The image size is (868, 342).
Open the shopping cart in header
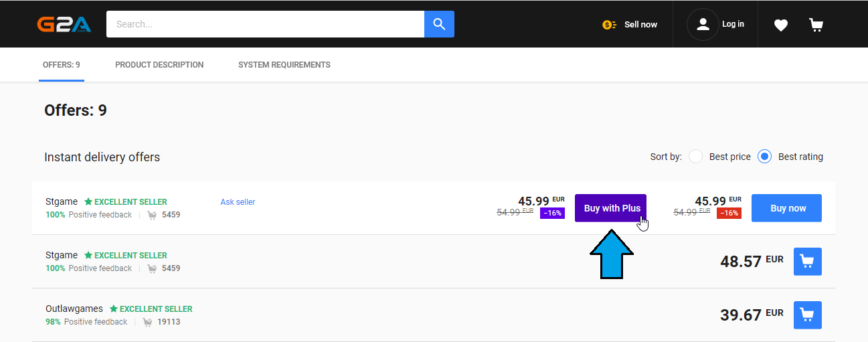pyautogui.click(x=816, y=25)
